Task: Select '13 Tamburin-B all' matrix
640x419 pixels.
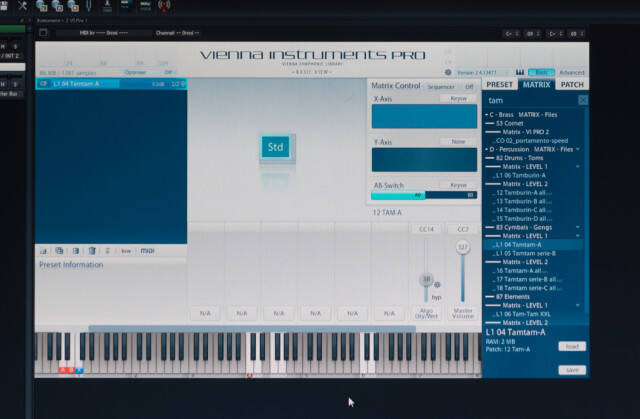Action: tap(524, 202)
